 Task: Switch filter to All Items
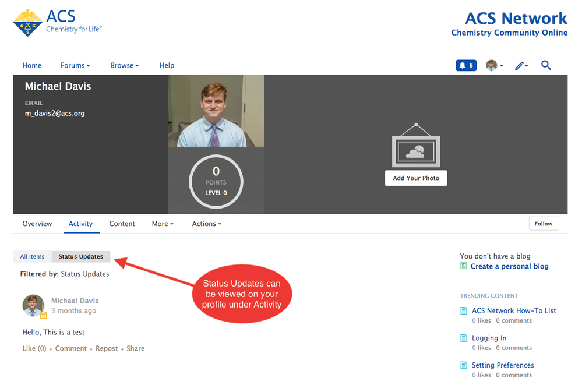click(32, 257)
